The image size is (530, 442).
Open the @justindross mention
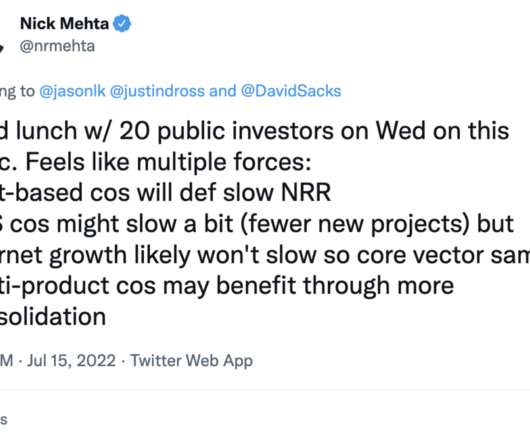157,91
